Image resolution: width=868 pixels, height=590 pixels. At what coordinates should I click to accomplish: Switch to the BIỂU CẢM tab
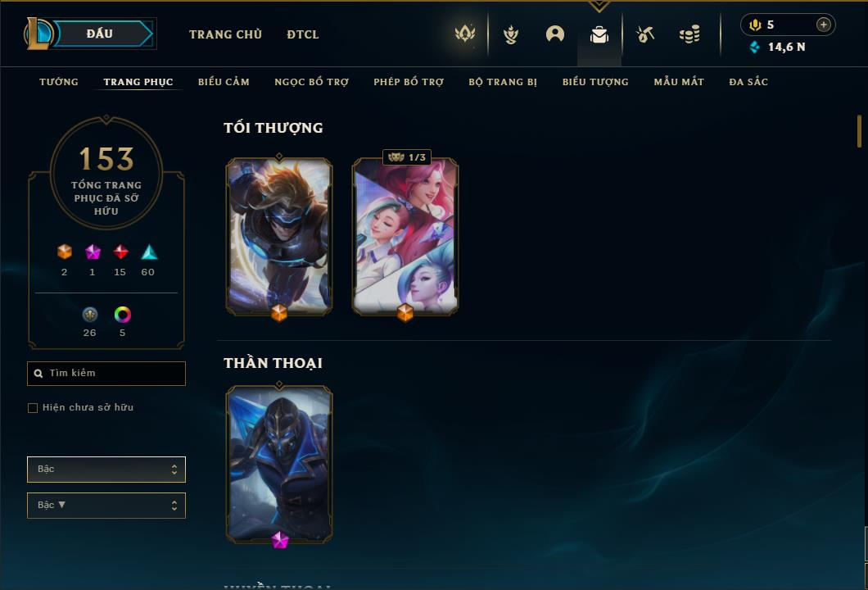point(224,82)
